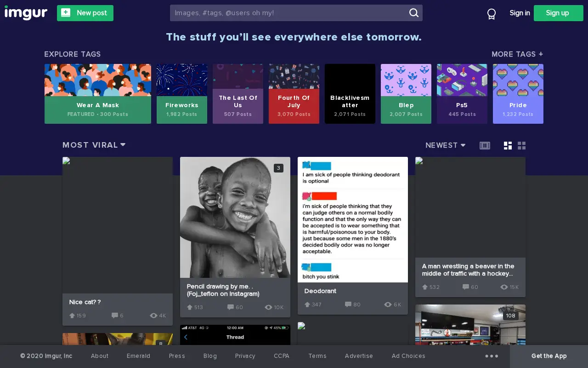This screenshot has width=588, height=368.
Task: Open the Fourth Of July tag
Action: [294, 94]
